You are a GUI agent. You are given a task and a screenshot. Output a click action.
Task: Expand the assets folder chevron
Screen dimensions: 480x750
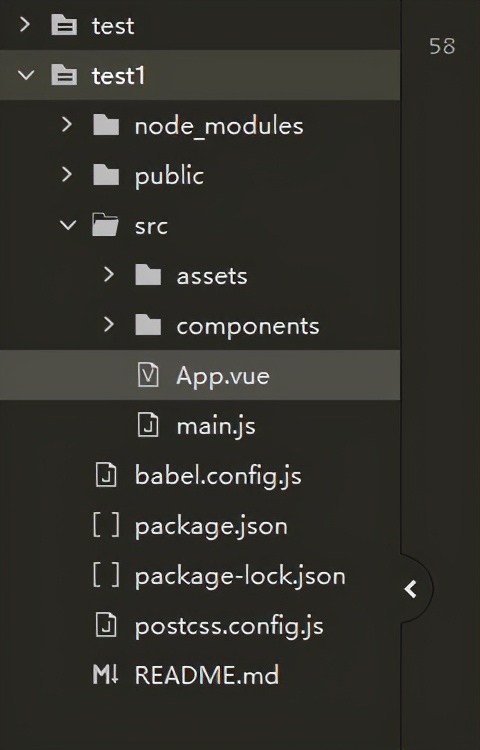pyautogui.click(x=109, y=275)
